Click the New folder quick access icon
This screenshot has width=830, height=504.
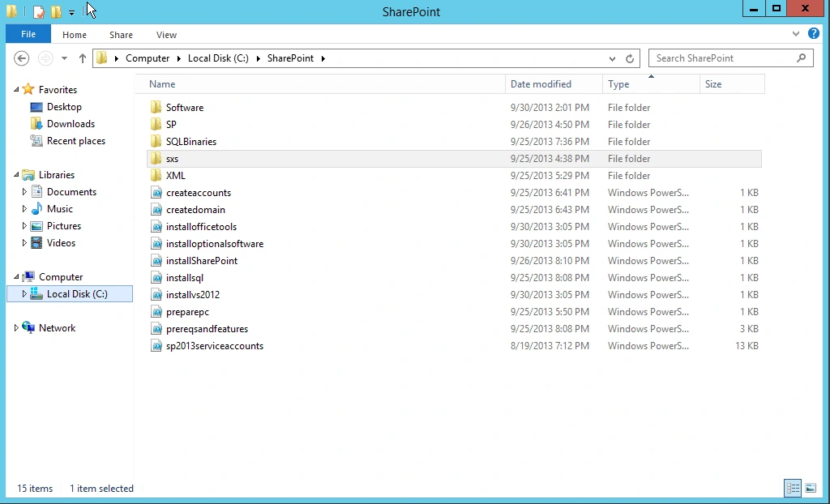pos(56,11)
